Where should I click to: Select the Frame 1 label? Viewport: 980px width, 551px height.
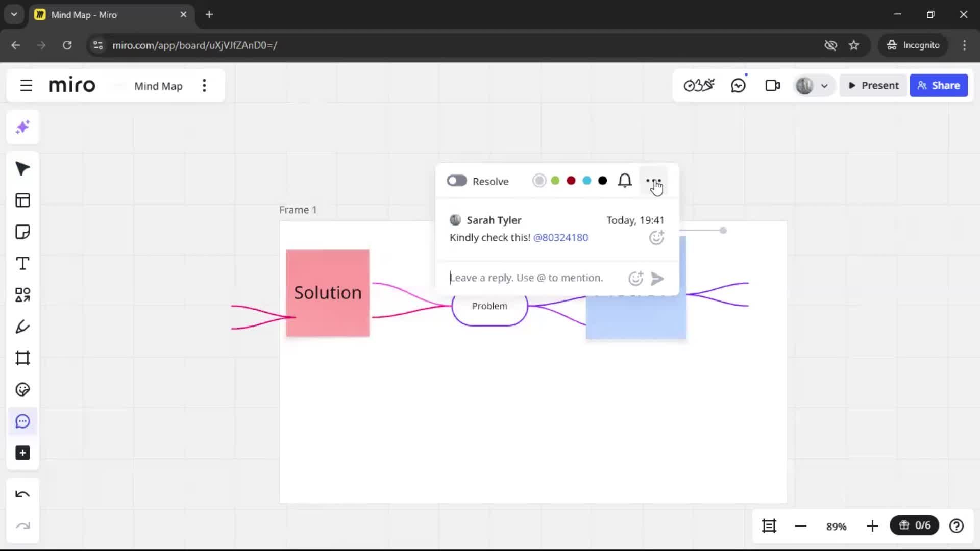click(x=298, y=210)
